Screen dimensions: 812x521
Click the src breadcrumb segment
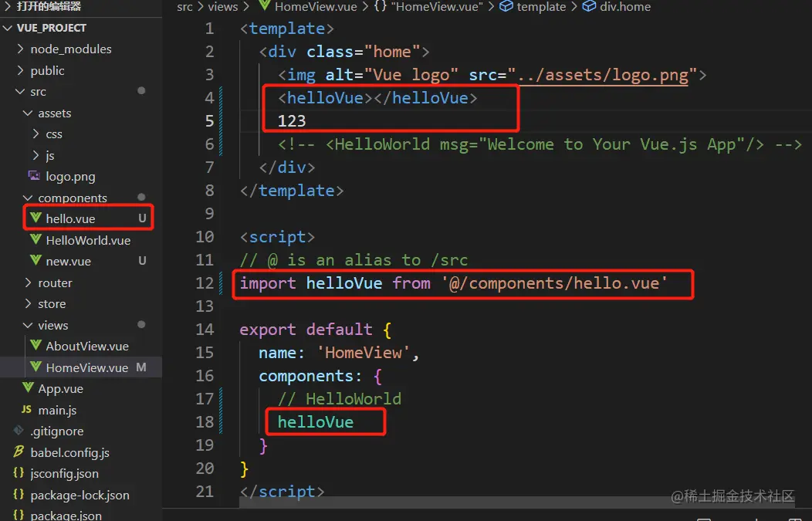184,7
